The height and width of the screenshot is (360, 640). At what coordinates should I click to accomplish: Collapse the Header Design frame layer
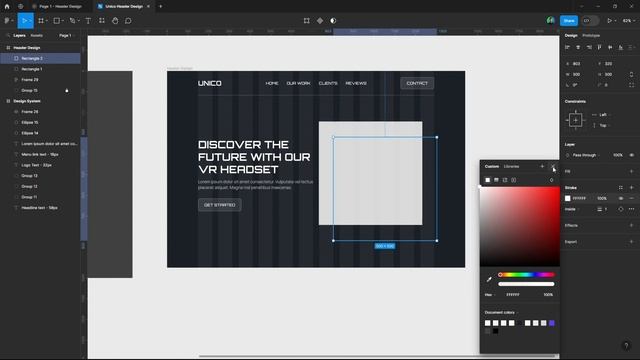pyautogui.click(x=27, y=48)
